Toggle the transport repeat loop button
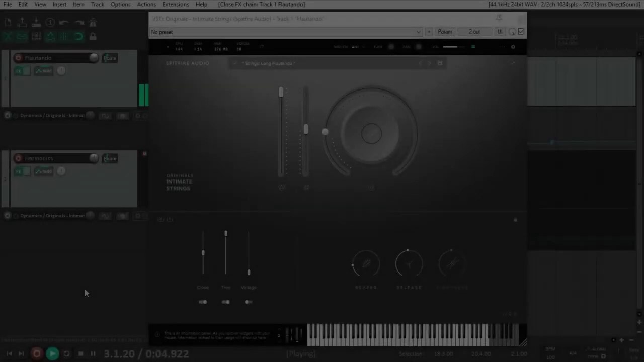Image resolution: width=644 pixels, height=362 pixels. coord(67,354)
